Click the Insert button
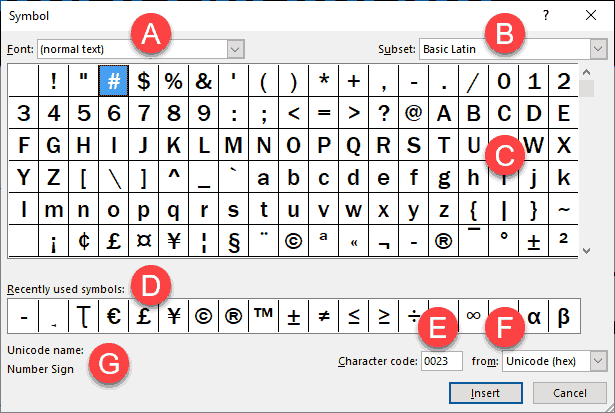 point(486,393)
